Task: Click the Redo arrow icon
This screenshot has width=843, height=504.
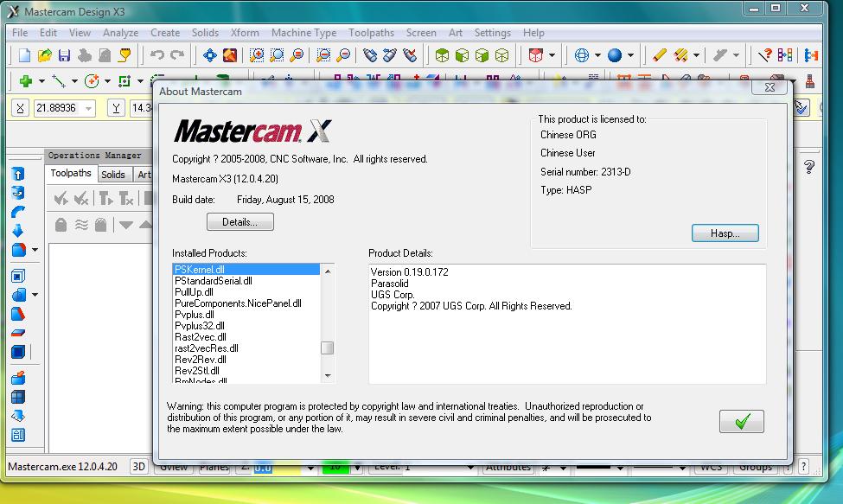Action: pos(177,54)
